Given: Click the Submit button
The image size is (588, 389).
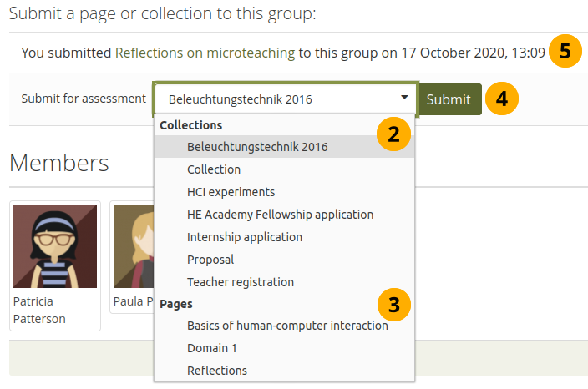Looking at the screenshot, I should coord(449,99).
